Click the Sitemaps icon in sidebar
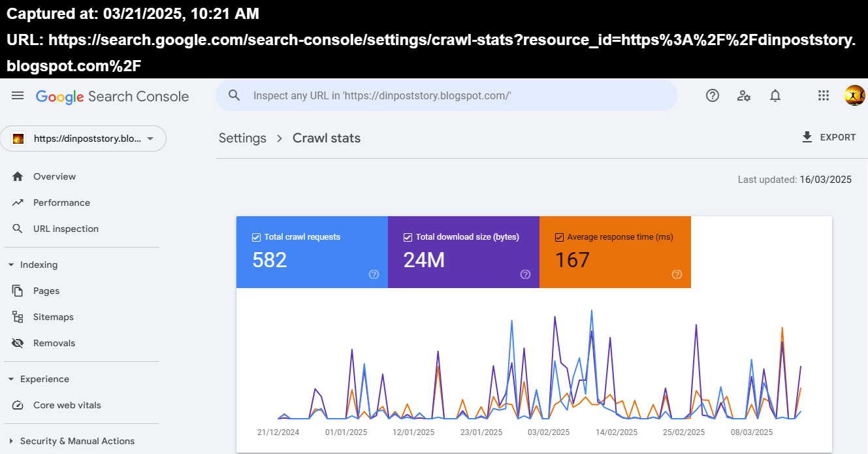This screenshot has width=868, height=454. coord(18,317)
